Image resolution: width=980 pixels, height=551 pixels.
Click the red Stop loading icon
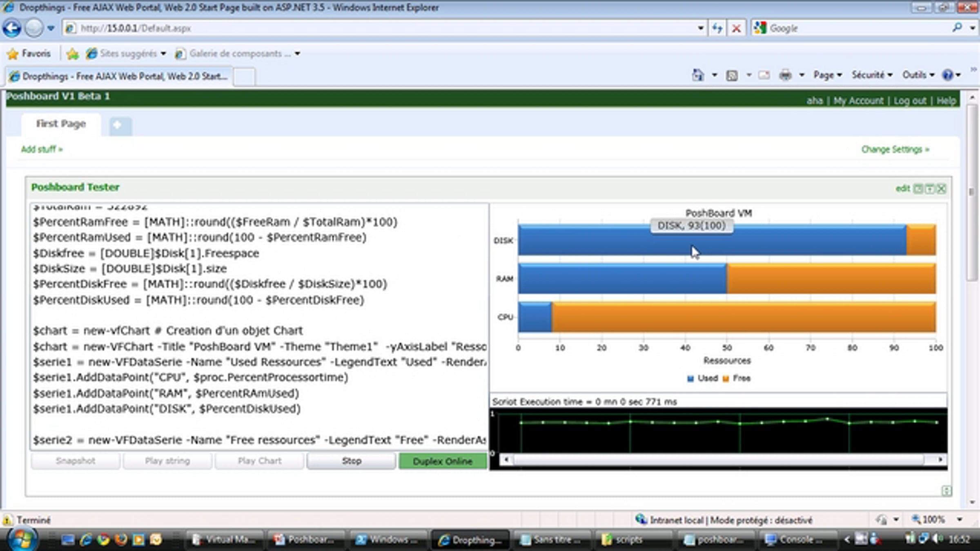pos(736,28)
